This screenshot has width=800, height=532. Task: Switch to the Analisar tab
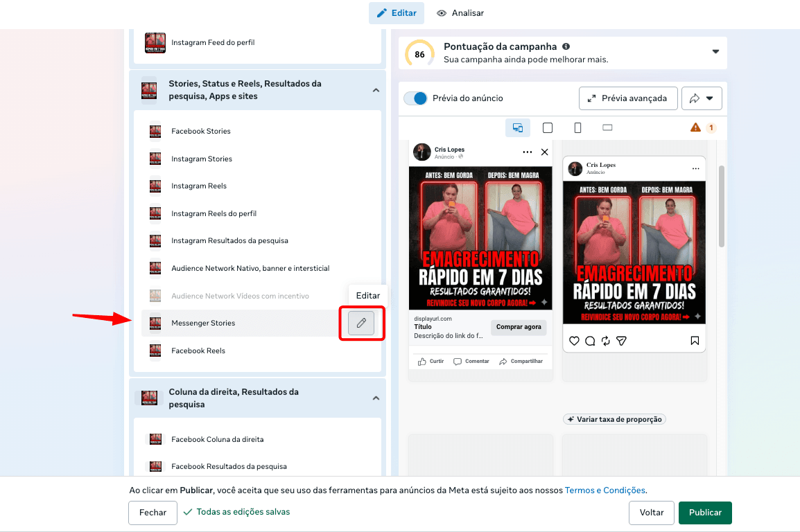(x=460, y=12)
